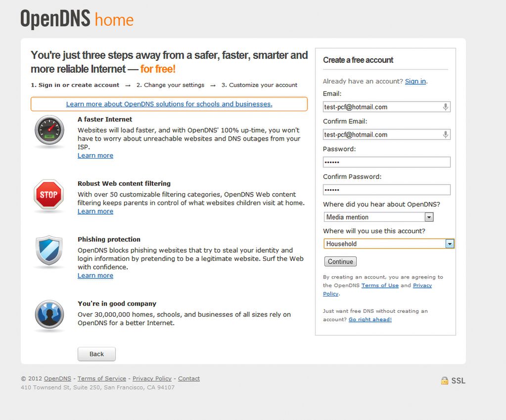Open the Sign in link
This screenshot has height=420, width=506.
click(415, 81)
